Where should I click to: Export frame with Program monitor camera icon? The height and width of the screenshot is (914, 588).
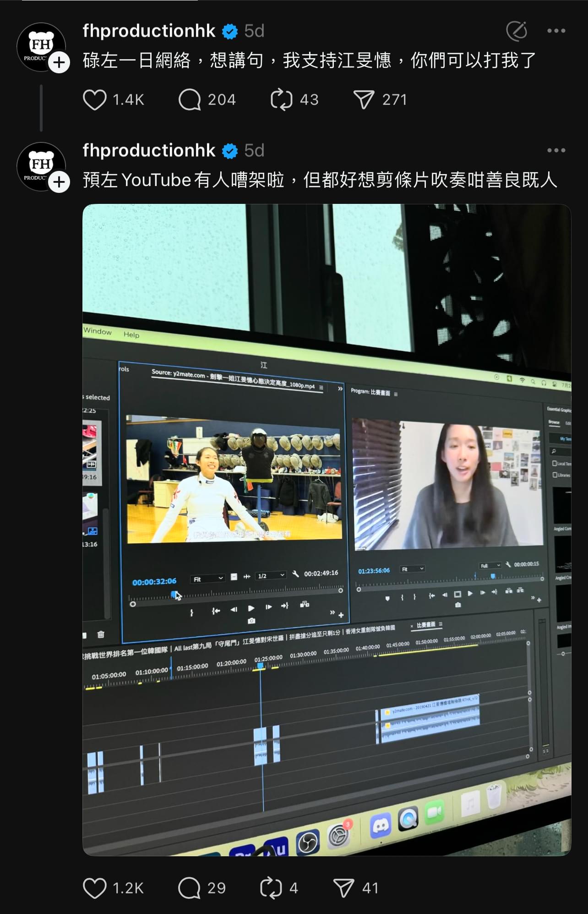458,605
